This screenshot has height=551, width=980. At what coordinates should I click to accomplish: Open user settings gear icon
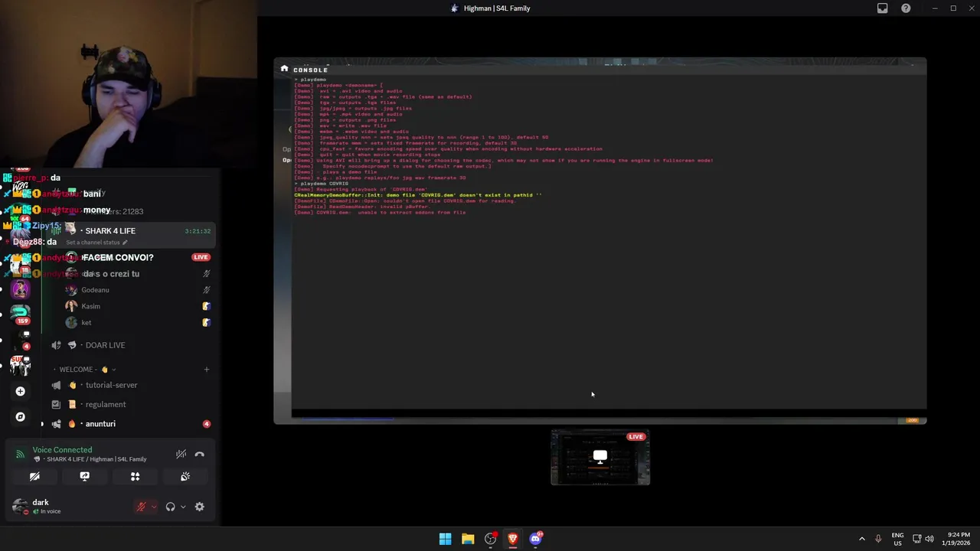199,507
